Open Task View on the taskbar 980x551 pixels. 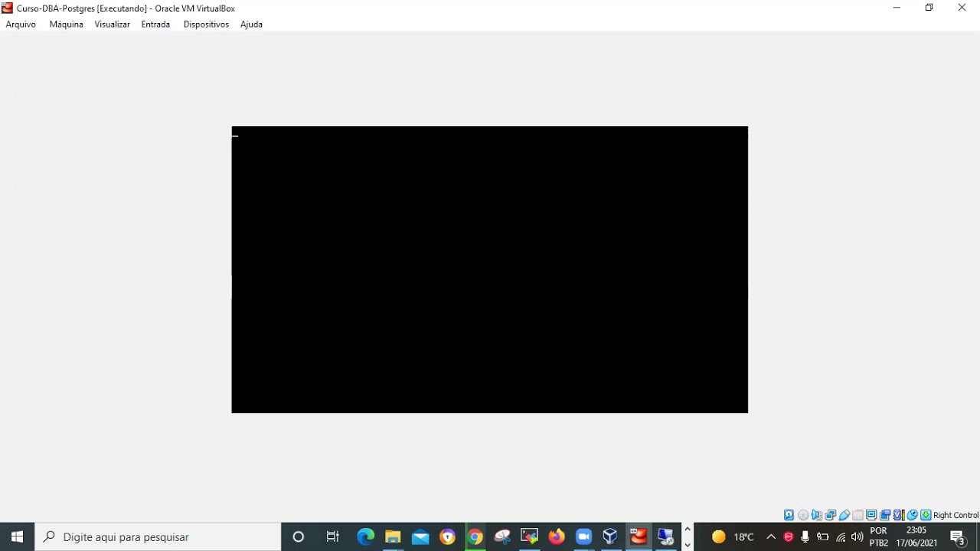pos(333,536)
